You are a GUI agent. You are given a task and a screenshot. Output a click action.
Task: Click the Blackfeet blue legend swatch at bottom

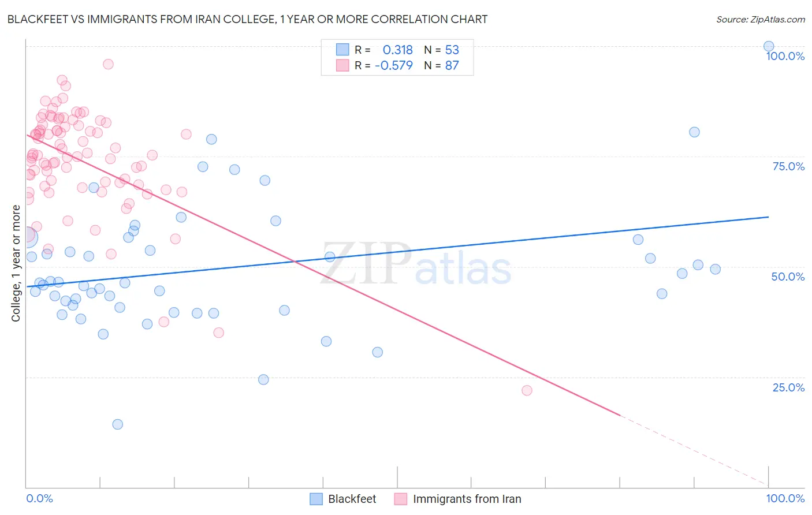(316, 499)
